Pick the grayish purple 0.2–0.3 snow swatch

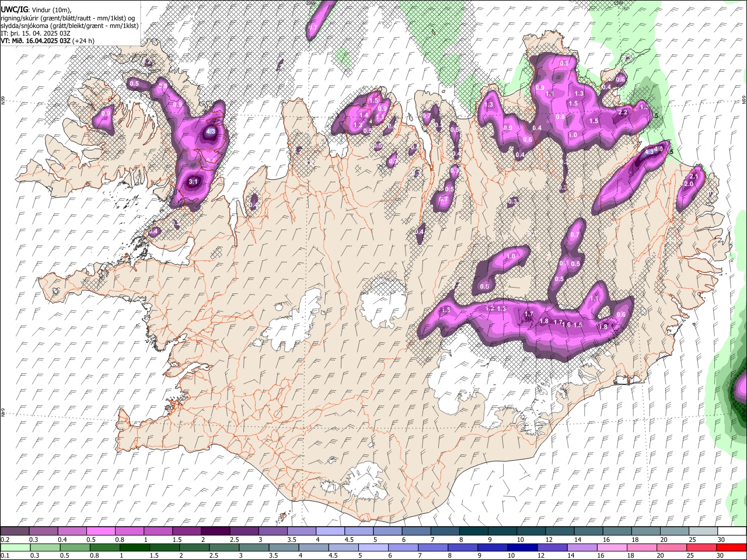(15, 531)
